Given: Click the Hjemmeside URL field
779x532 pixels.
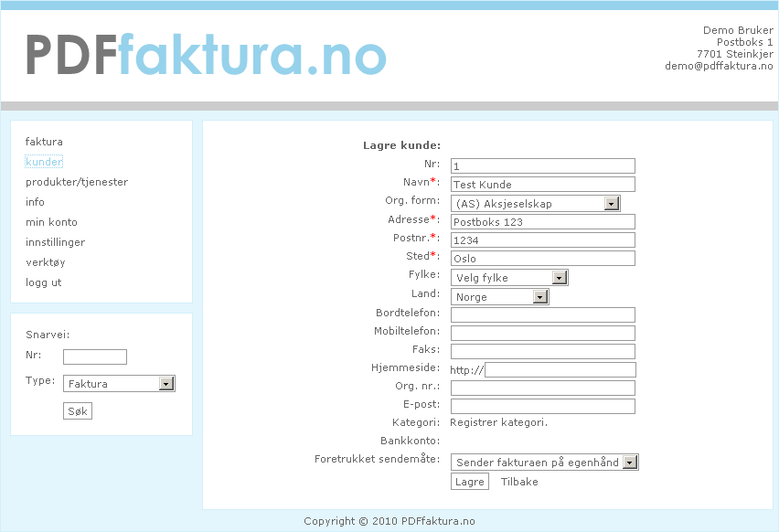Looking at the screenshot, I should (x=560, y=370).
